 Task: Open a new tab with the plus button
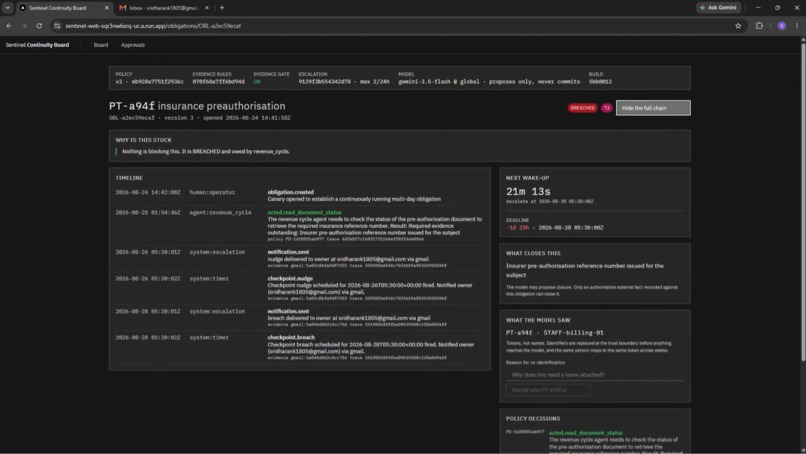point(222,8)
